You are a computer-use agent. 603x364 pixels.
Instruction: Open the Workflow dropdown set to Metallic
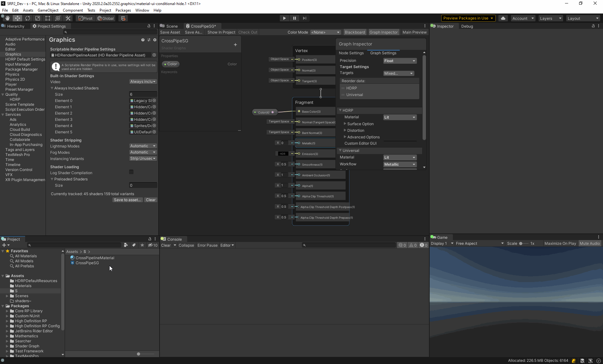(399, 164)
